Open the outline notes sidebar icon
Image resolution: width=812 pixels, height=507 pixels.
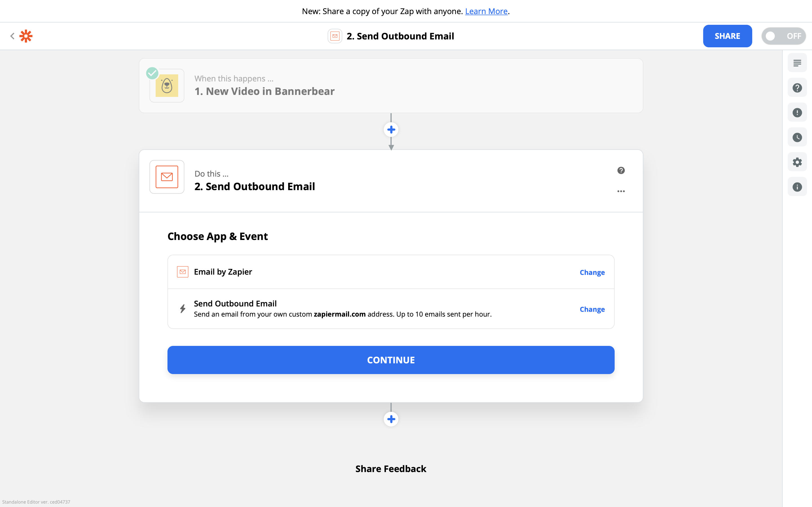click(x=797, y=63)
